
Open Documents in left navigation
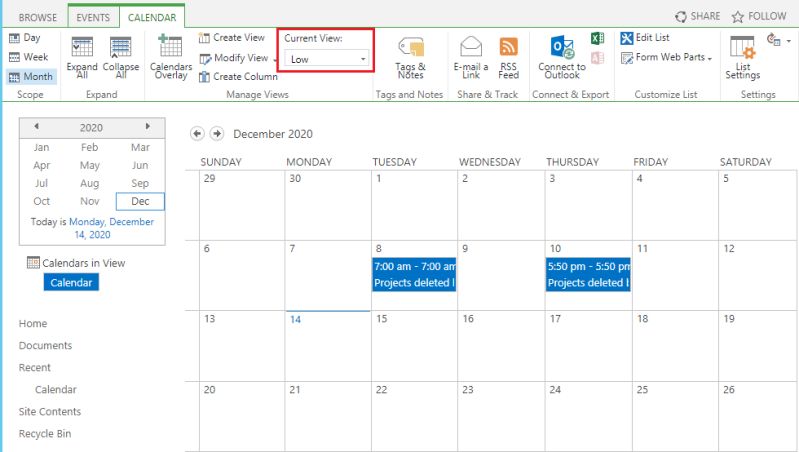click(x=45, y=345)
